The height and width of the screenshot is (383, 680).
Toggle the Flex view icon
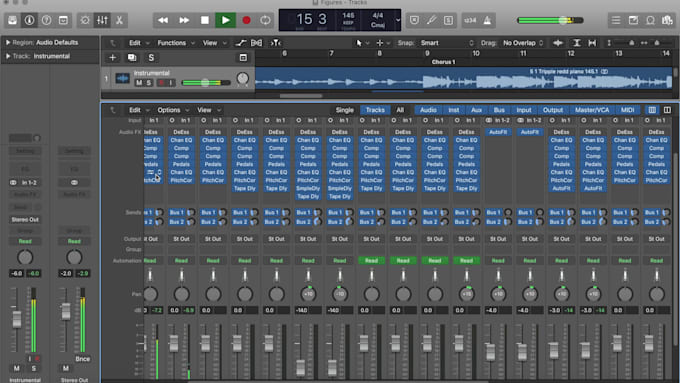click(257, 43)
